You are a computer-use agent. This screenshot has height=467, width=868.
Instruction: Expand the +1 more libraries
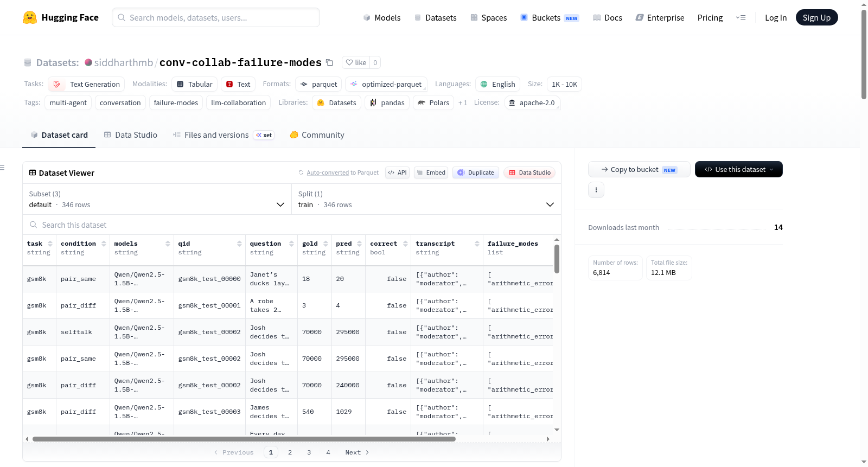(x=463, y=103)
